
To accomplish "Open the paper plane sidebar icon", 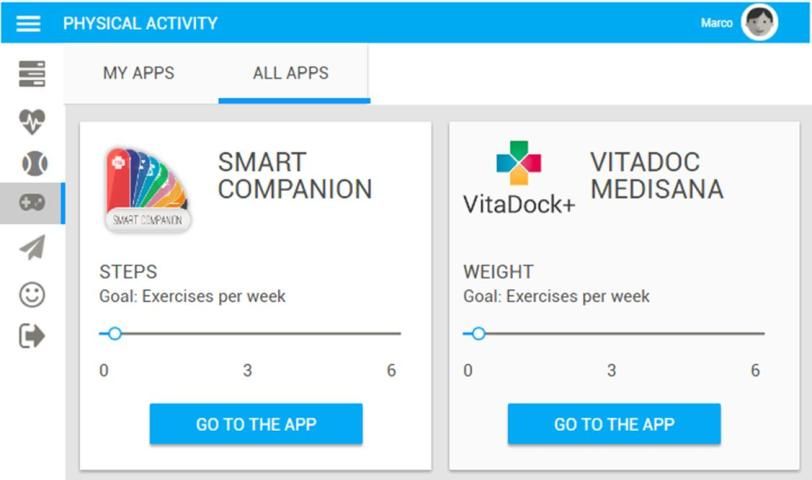I will (32, 247).
